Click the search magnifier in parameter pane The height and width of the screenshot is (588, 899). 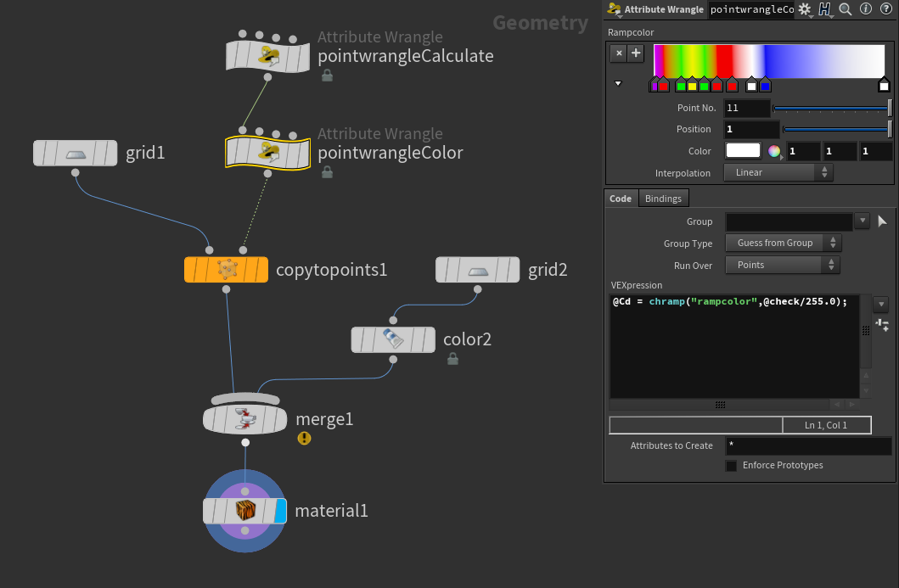tap(846, 9)
